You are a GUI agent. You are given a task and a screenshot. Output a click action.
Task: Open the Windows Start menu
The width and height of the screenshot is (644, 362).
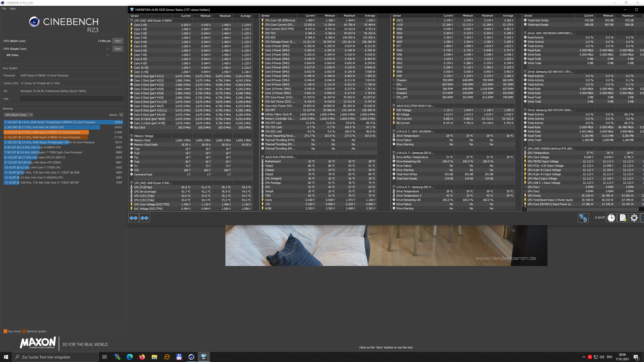[x=6, y=357]
